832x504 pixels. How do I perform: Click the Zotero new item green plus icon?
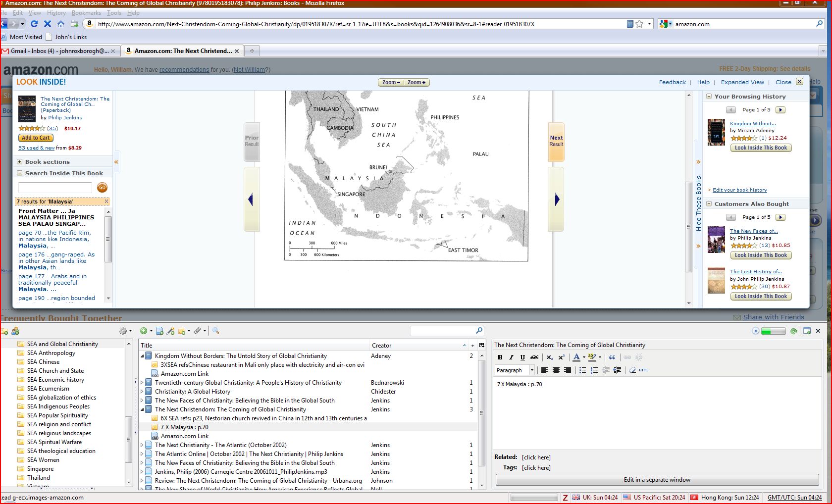tap(144, 331)
